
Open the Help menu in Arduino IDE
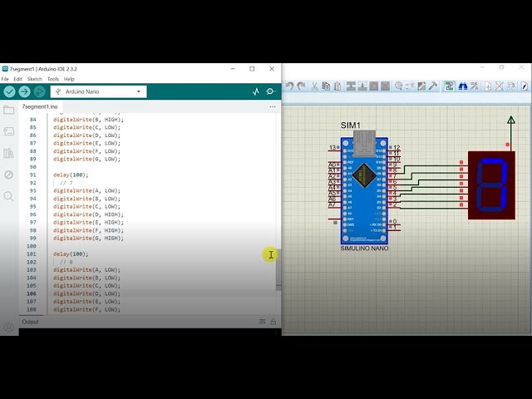point(69,79)
